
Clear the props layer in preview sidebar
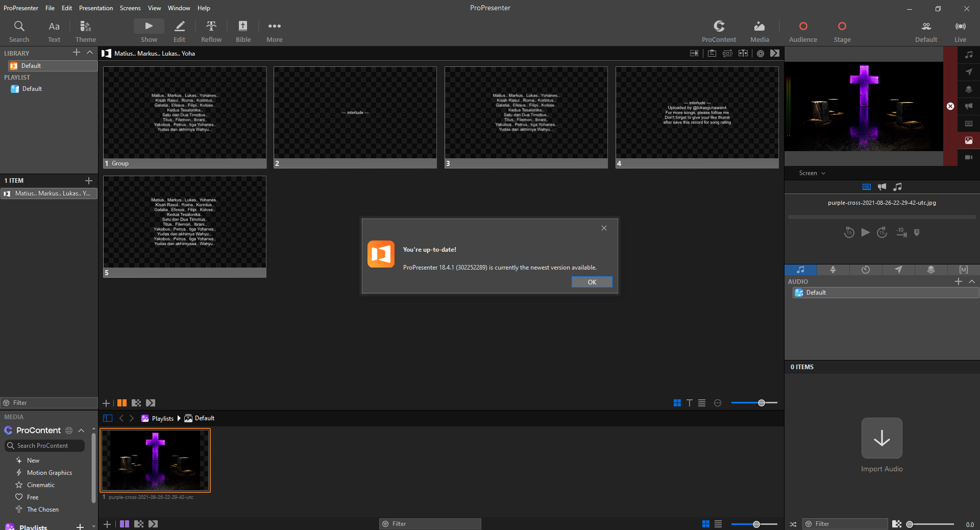point(969,89)
